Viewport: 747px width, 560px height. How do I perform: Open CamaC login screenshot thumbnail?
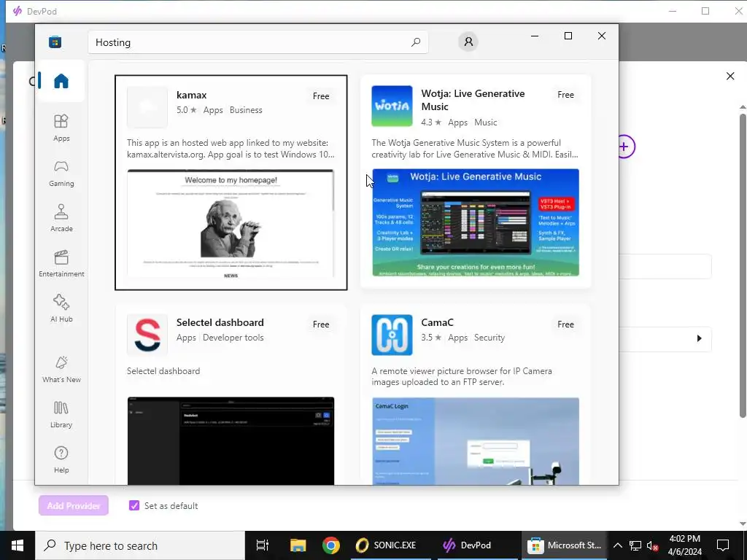tap(476, 441)
